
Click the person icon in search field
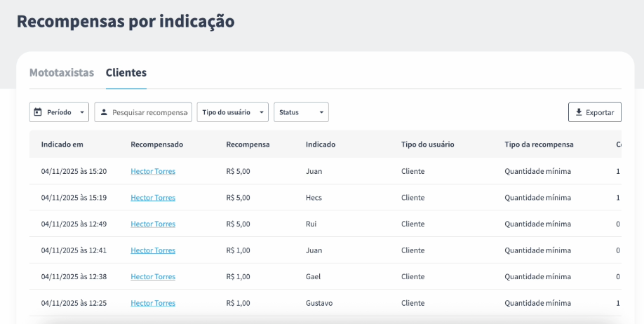(x=104, y=112)
